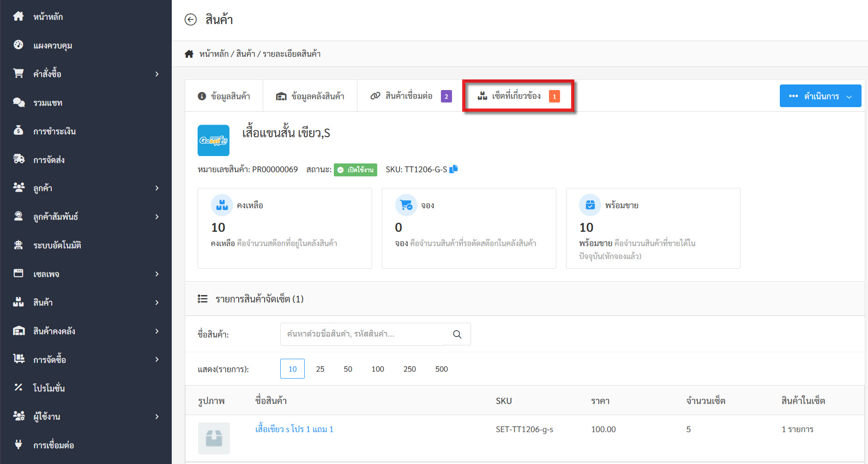Go to การชำระเงิน payment menu

pyautogui.click(x=54, y=131)
